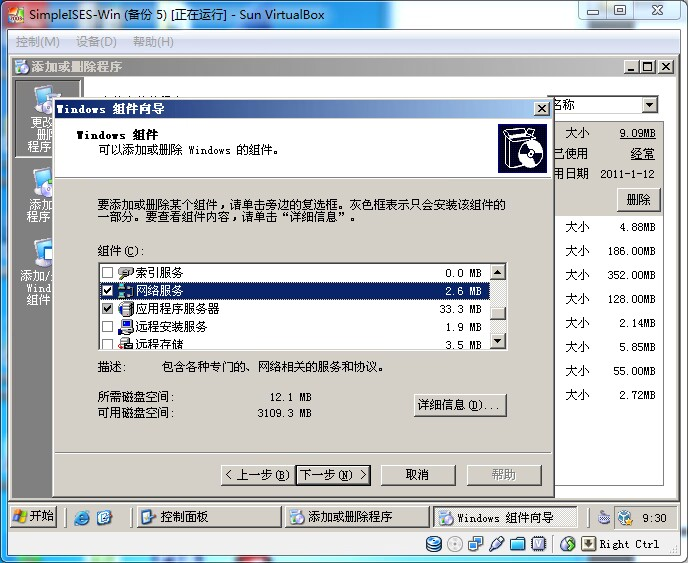Click the 删除 button in program list

coord(638,200)
